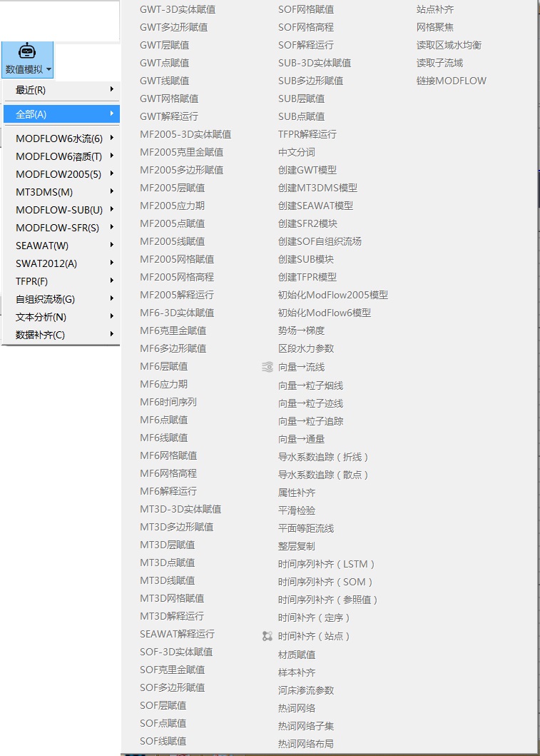Image resolution: width=540 pixels, height=756 pixels.
Task: Select MF2005网格高程
Action: [177, 277]
